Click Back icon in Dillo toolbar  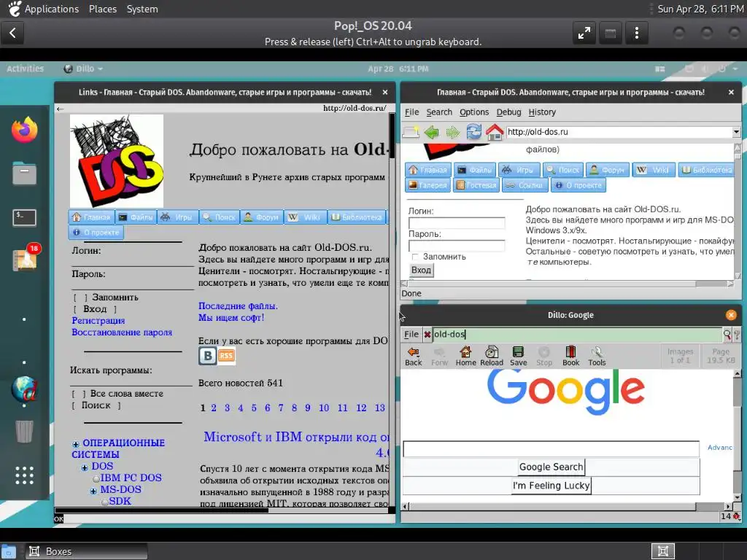[x=413, y=356]
